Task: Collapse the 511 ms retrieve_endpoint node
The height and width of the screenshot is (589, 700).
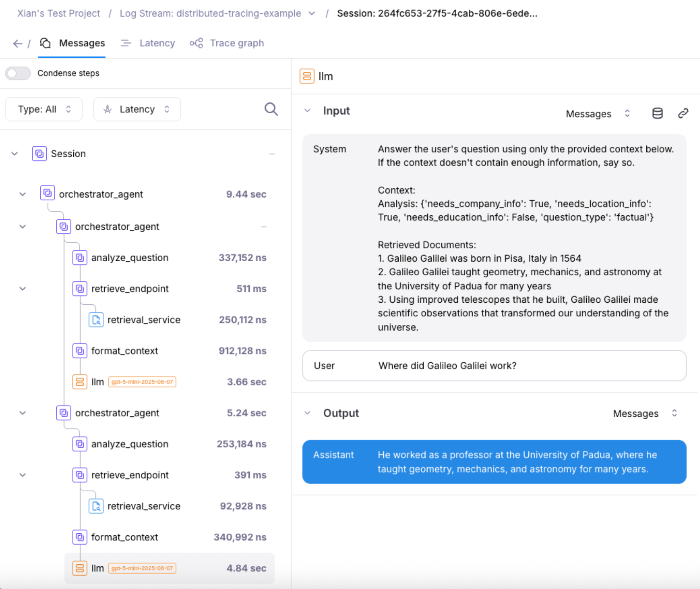Action: [x=23, y=289]
